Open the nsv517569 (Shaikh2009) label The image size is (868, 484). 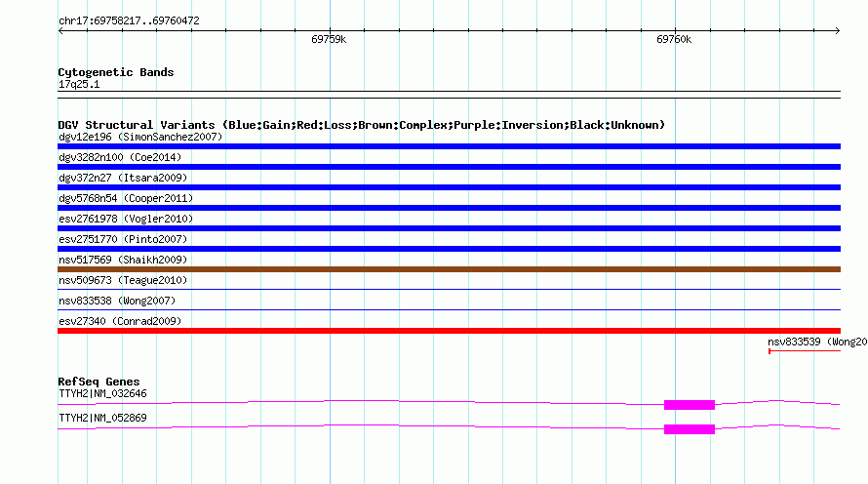[123, 260]
